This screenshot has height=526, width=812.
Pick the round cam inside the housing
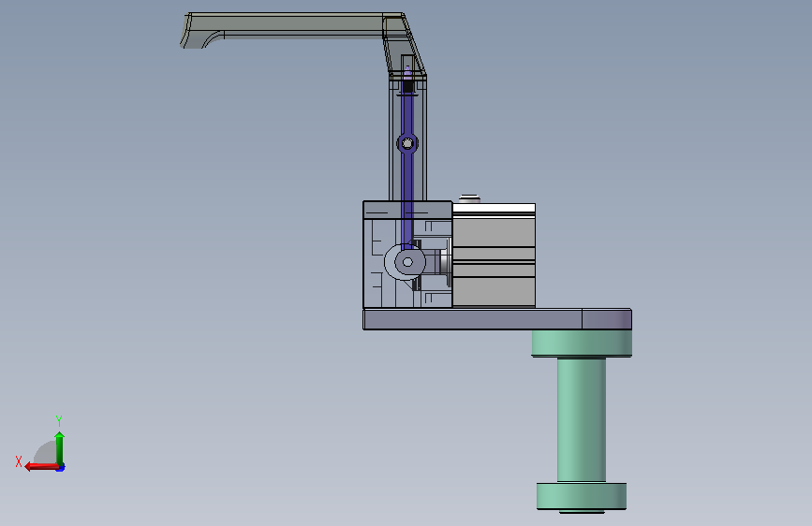(x=406, y=262)
